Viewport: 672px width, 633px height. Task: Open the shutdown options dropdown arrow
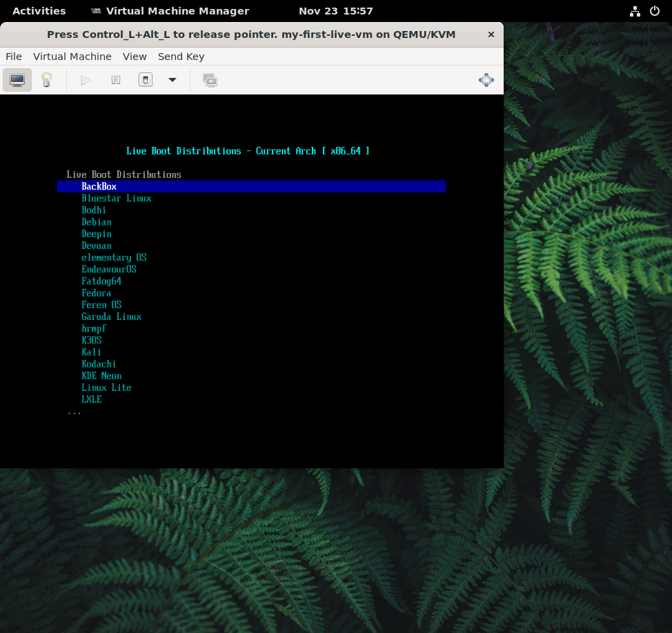172,80
